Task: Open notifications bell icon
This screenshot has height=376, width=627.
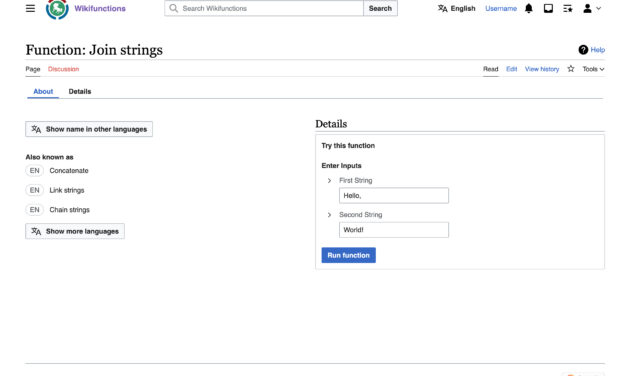Action: point(529,8)
